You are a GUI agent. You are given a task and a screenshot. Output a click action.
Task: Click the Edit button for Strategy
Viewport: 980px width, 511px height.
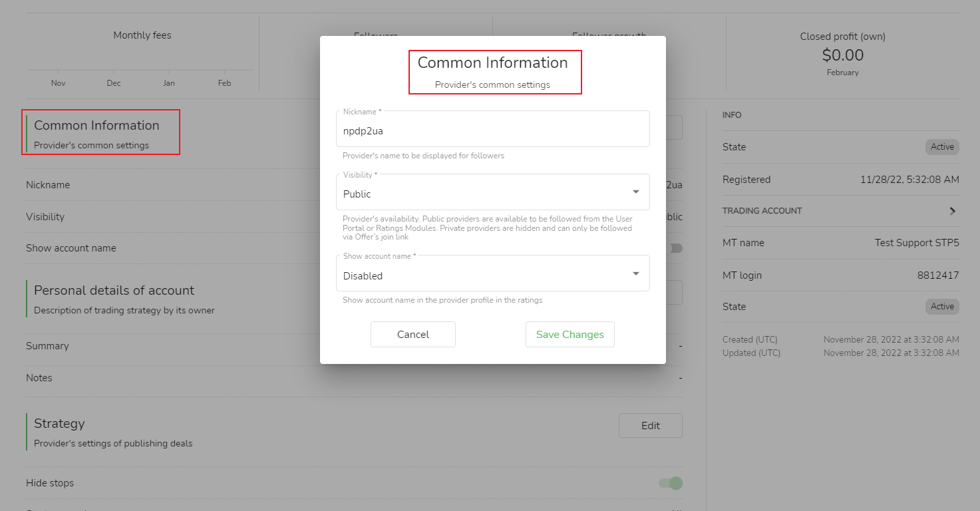[x=650, y=426]
